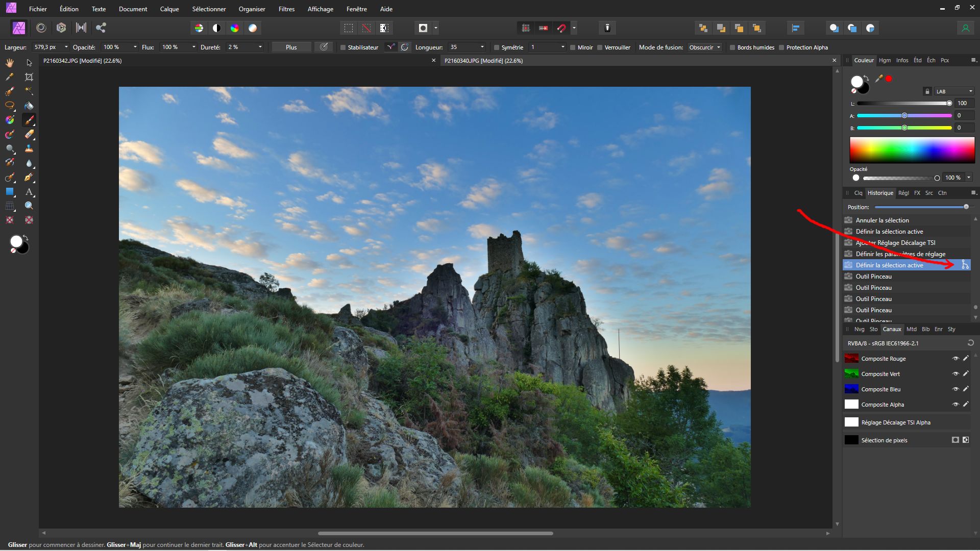This screenshot has width=980, height=551.
Task: Hide the Composite Rouge channel
Action: 955,359
